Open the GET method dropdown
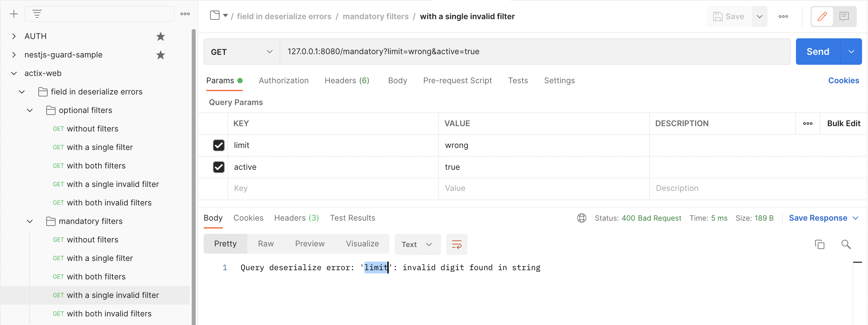Screen dimensions: 868x325 [x=242, y=52]
